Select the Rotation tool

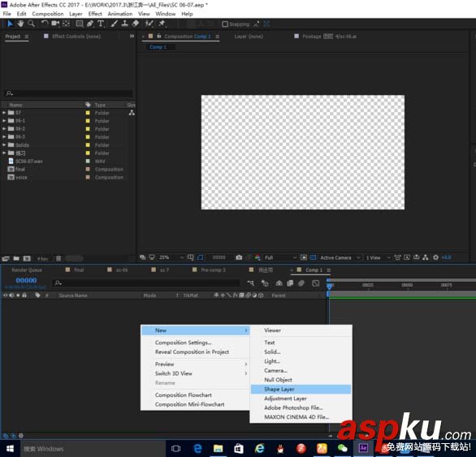point(45,24)
